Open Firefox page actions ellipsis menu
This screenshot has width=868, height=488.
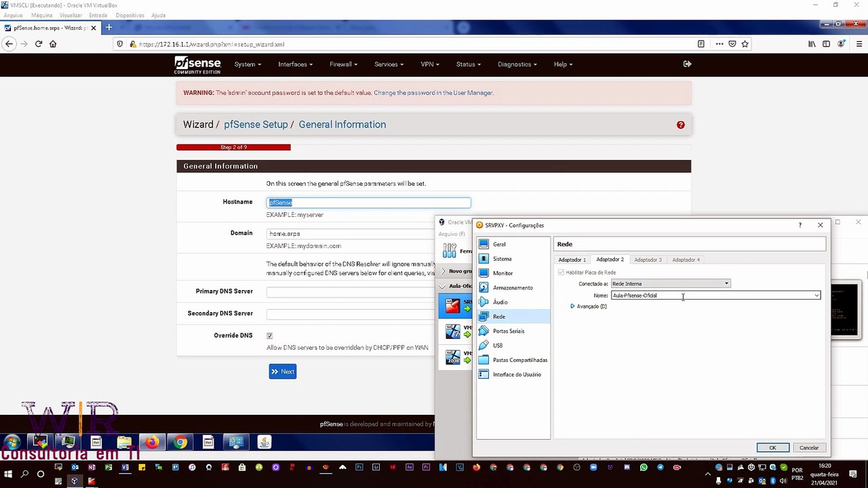click(719, 44)
